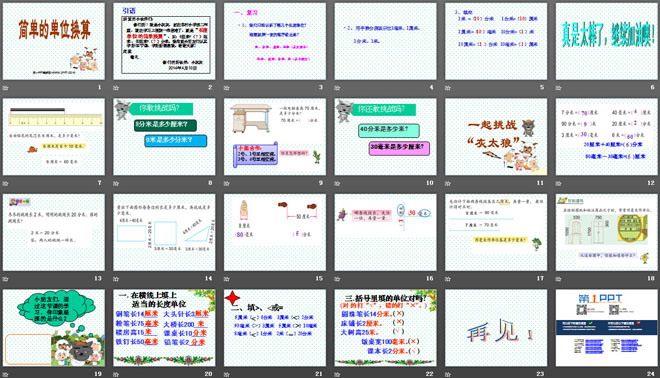Screen dimensions: 660x378
Task: Select slide 17 two line segments thumbnail
Action: [x=496, y=232]
